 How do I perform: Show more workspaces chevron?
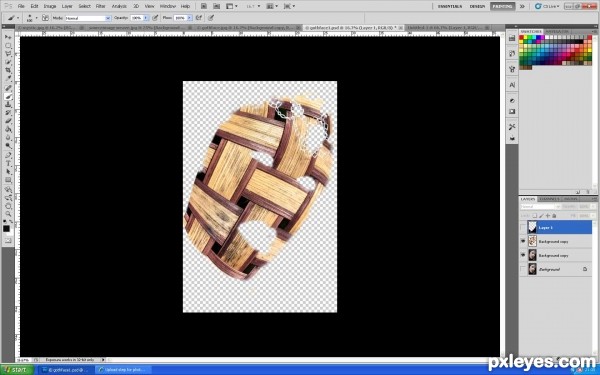[x=522, y=6]
